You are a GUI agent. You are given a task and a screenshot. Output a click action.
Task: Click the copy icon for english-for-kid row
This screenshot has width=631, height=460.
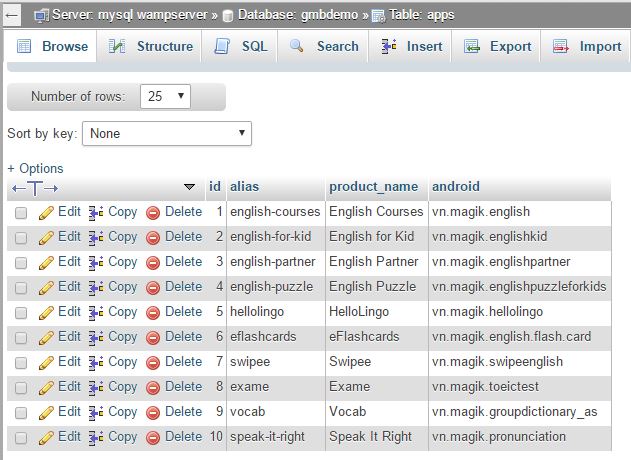[x=96, y=237]
